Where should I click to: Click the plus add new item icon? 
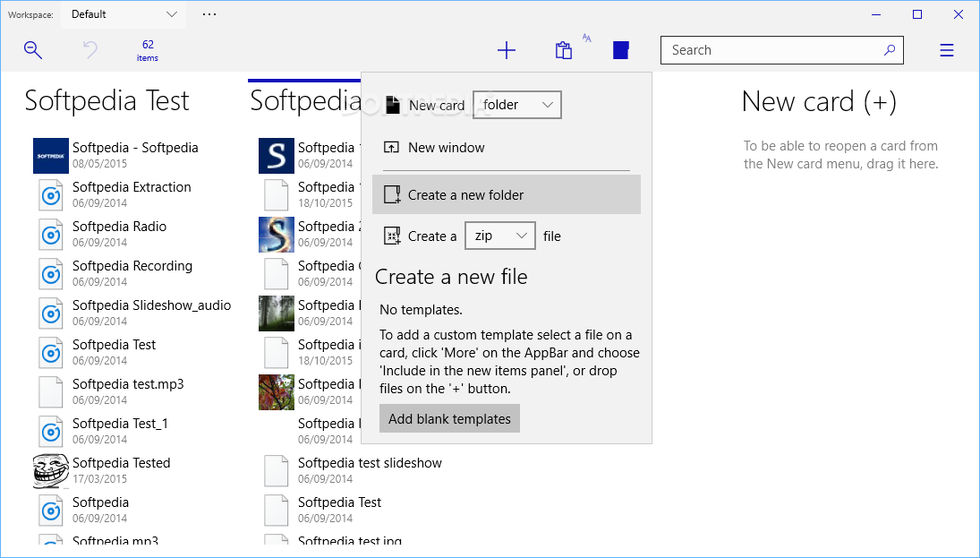pyautogui.click(x=507, y=50)
